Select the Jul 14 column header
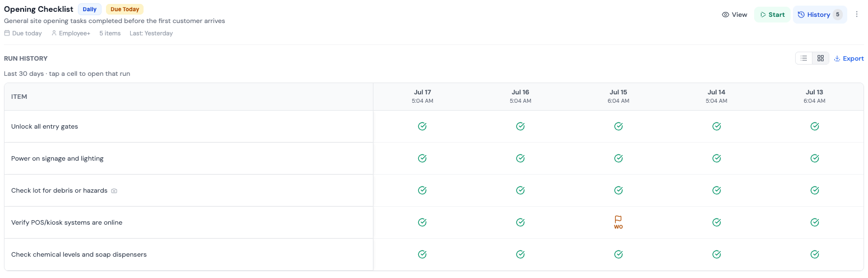The image size is (868, 278). (717, 96)
